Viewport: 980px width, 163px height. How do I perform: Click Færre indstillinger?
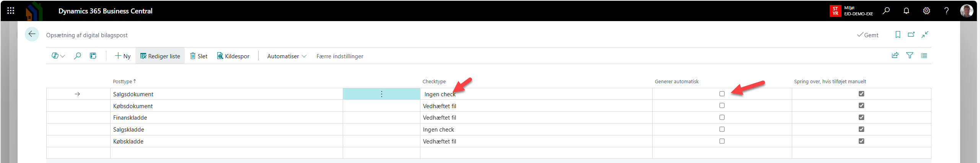tap(340, 56)
